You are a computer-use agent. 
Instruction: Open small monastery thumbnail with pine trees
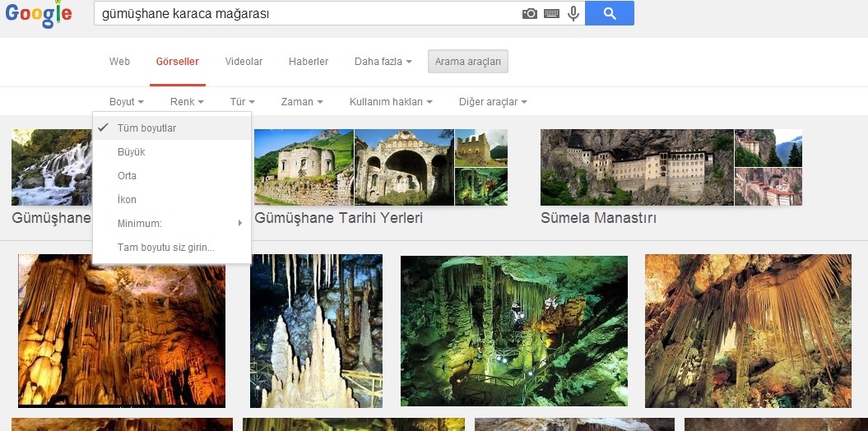pyautogui.click(x=768, y=148)
